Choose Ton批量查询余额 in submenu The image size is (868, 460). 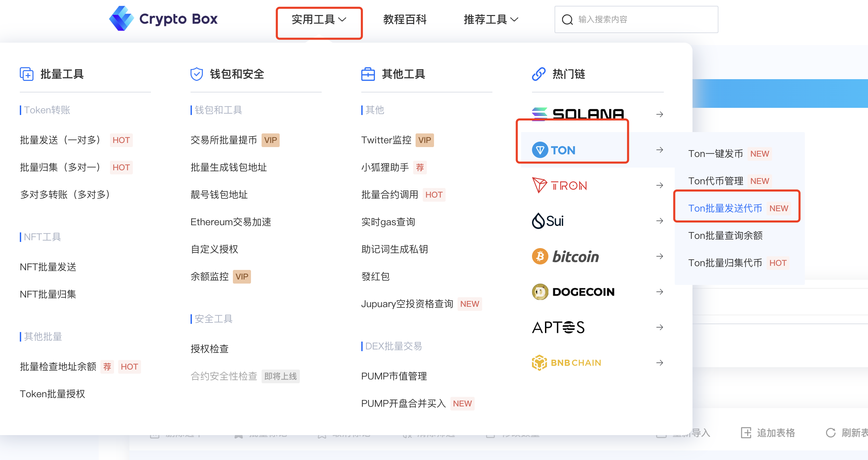(x=725, y=235)
